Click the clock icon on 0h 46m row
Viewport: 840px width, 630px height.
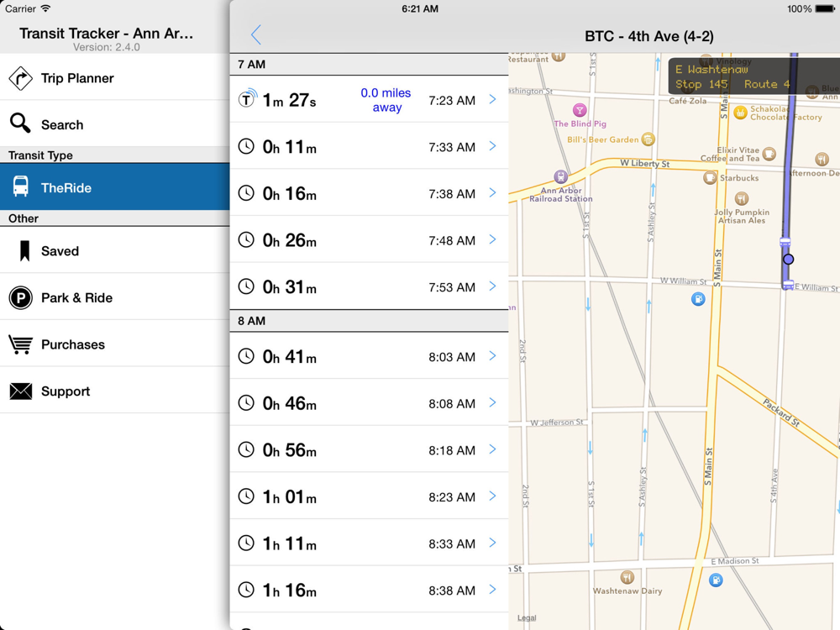[x=246, y=403]
